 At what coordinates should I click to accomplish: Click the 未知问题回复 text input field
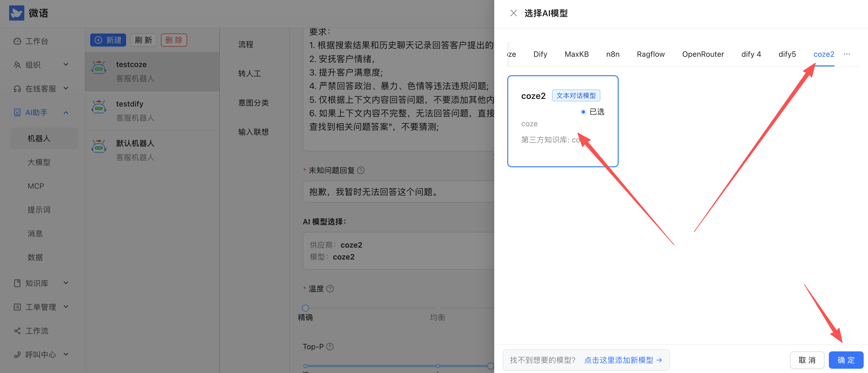(398, 192)
